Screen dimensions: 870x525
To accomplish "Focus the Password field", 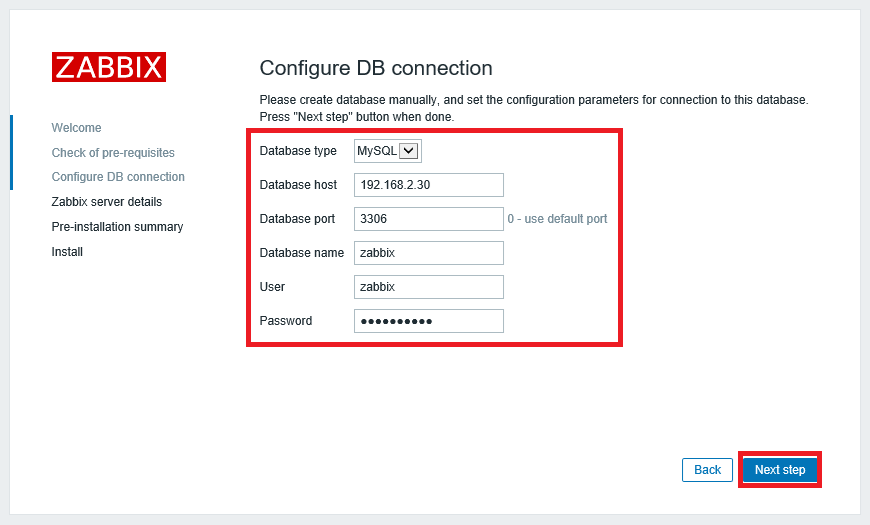I will pyautogui.click(x=428, y=321).
